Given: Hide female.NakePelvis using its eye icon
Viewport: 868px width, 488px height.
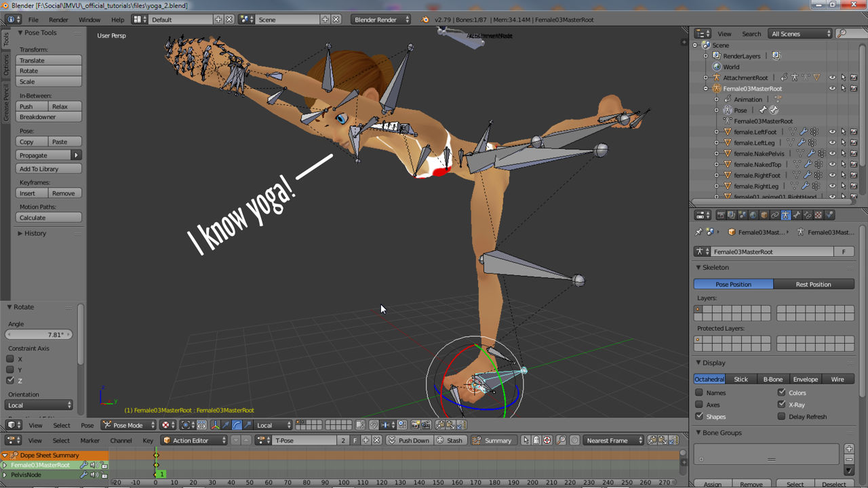Looking at the screenshot, I should click(x=832, y=153).
